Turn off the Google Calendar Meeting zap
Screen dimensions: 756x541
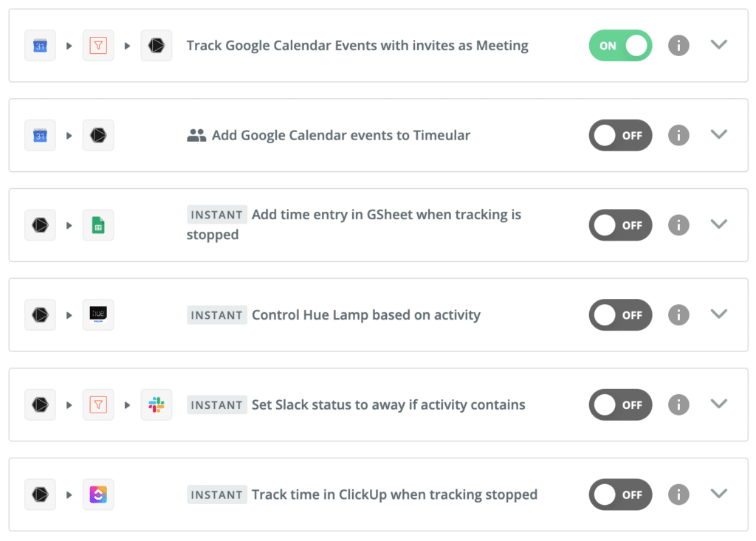[x=620, y=46]
